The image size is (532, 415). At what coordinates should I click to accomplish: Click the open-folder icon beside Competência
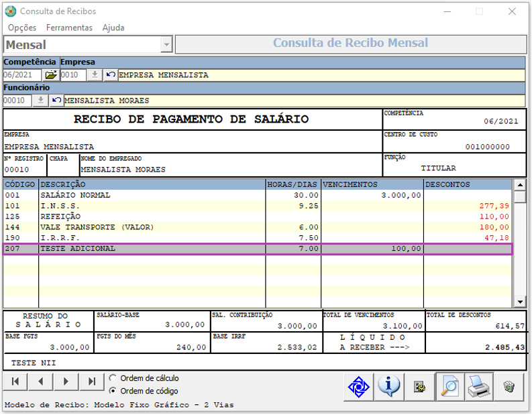pyautogui.click(x=51, y=74)
